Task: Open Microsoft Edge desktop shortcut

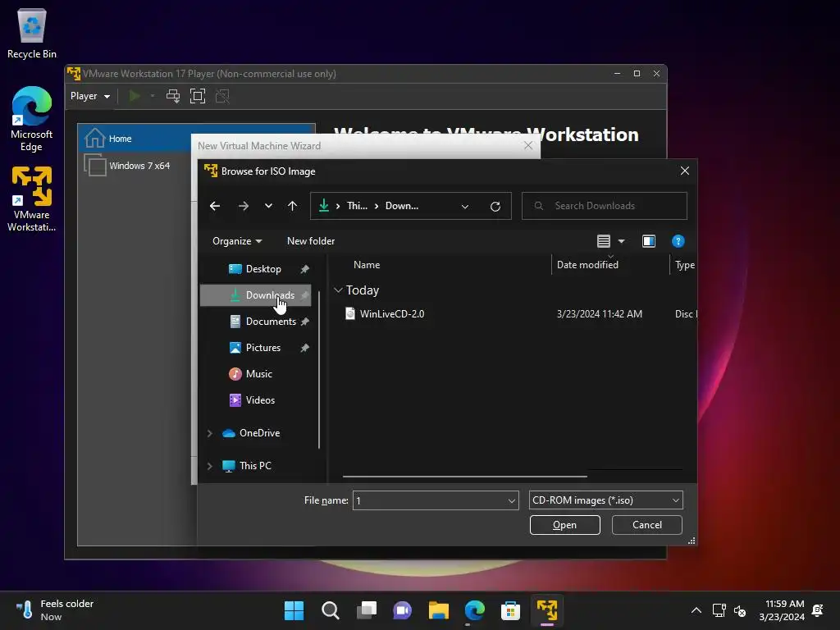Action: pos(32,119)
